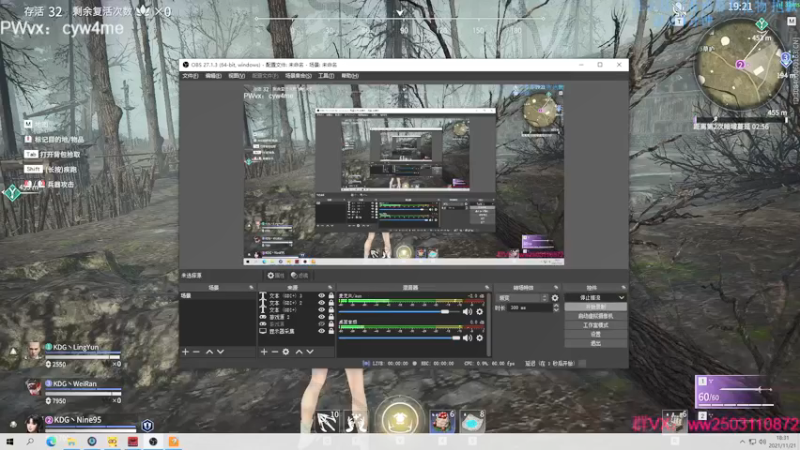
Task: Mute the 桌面音频 channel with its speaker icon
Action: [467, 338]
